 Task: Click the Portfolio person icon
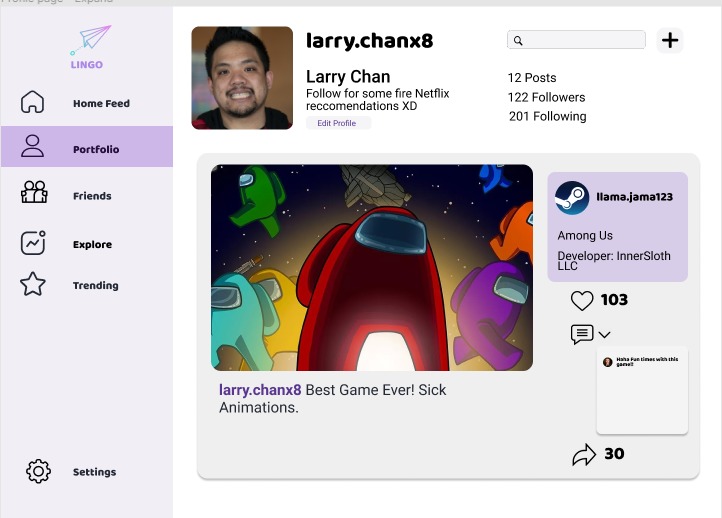tap(32, 146)
